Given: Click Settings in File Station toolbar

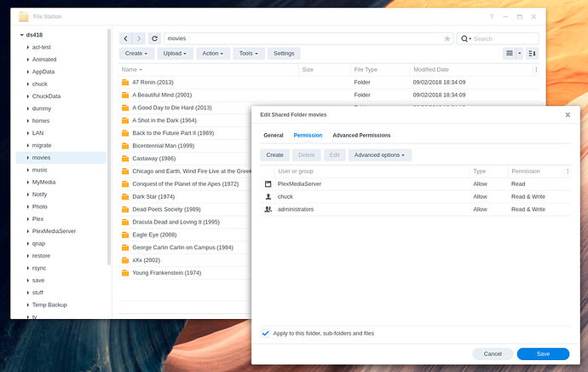Looking at the screenshot, I should (x=284, y=53).
